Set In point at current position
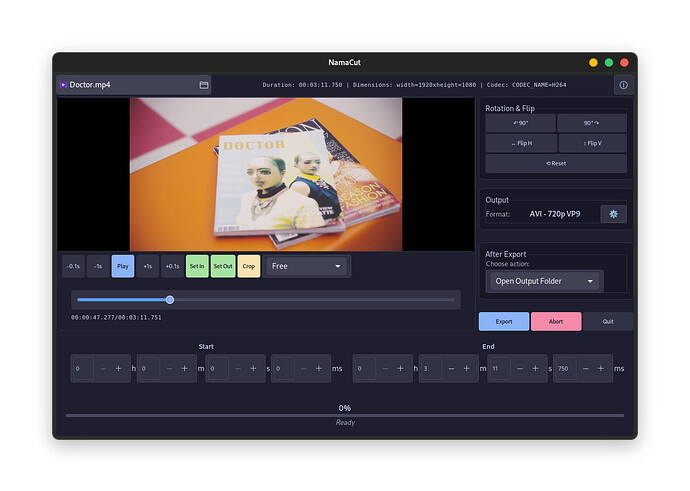Viewport: 690px width, 491px height. coord(197,266)
